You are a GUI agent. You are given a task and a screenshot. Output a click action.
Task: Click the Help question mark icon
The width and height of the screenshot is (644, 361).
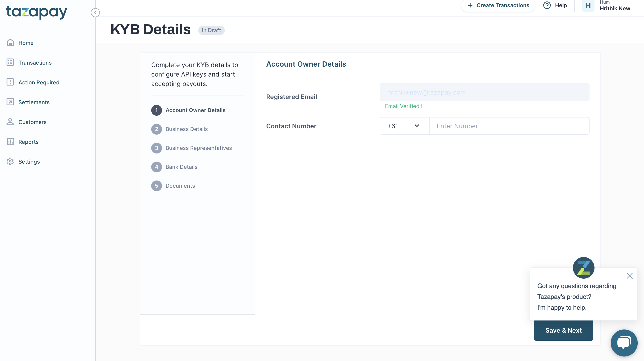(x=547, y=5)
